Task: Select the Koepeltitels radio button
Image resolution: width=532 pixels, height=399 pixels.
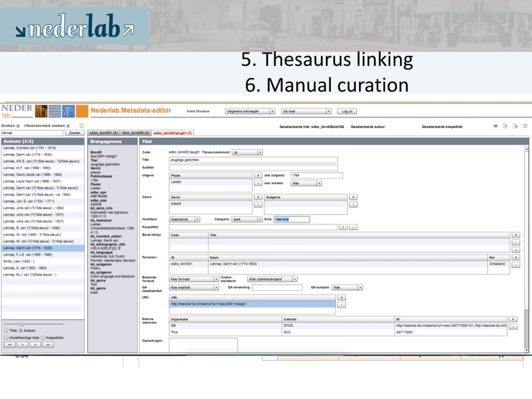Action: click(x=43, y=338)
